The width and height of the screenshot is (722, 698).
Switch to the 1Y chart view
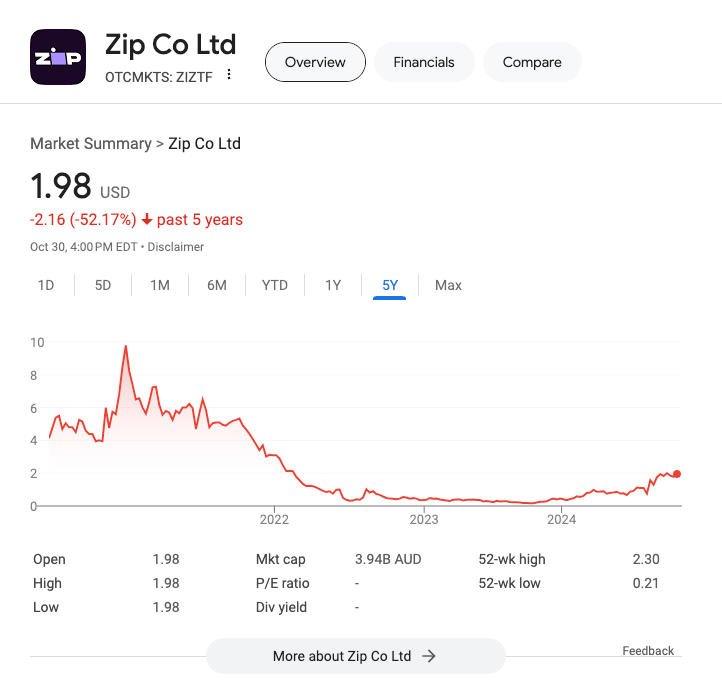tap(333, 285)
